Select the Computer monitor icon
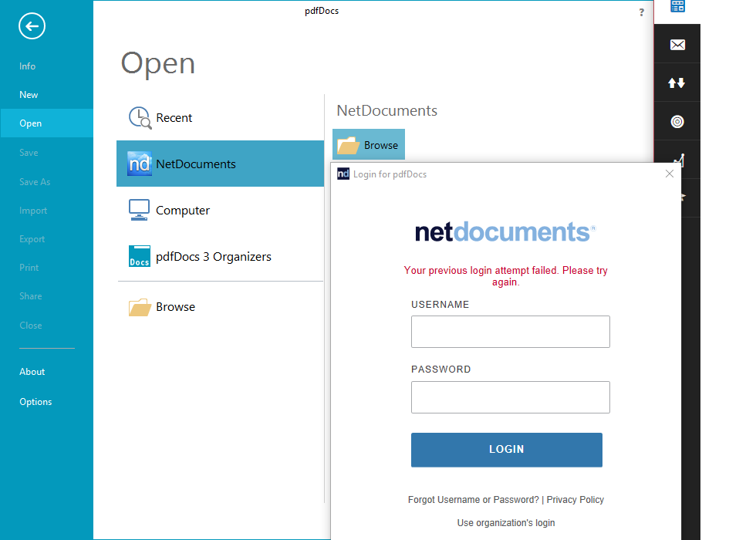756x540 pixels. pyautogui.click(x=140, y=210)
